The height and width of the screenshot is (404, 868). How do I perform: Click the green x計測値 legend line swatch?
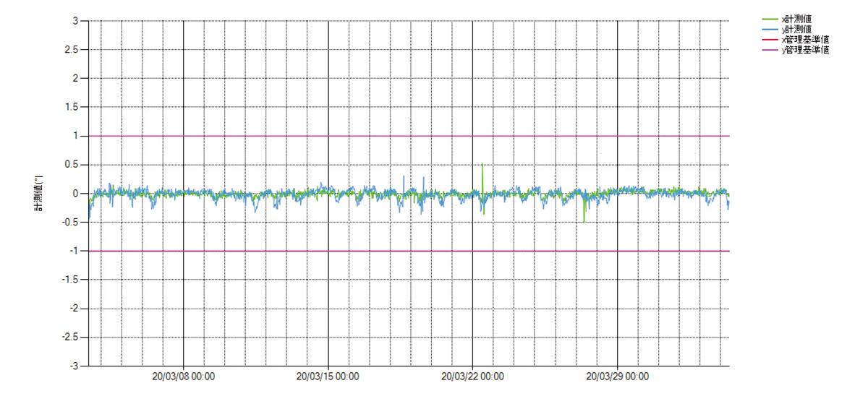tap(770, 19)
